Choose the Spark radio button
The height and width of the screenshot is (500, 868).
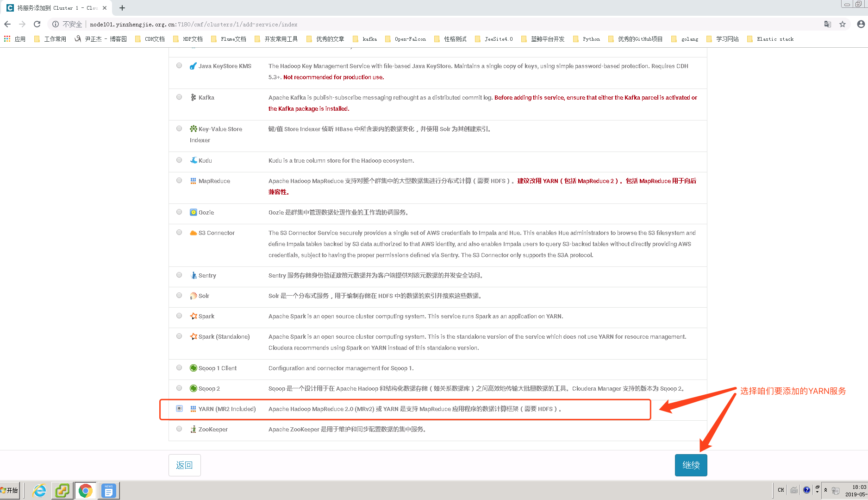coord(179,316)
